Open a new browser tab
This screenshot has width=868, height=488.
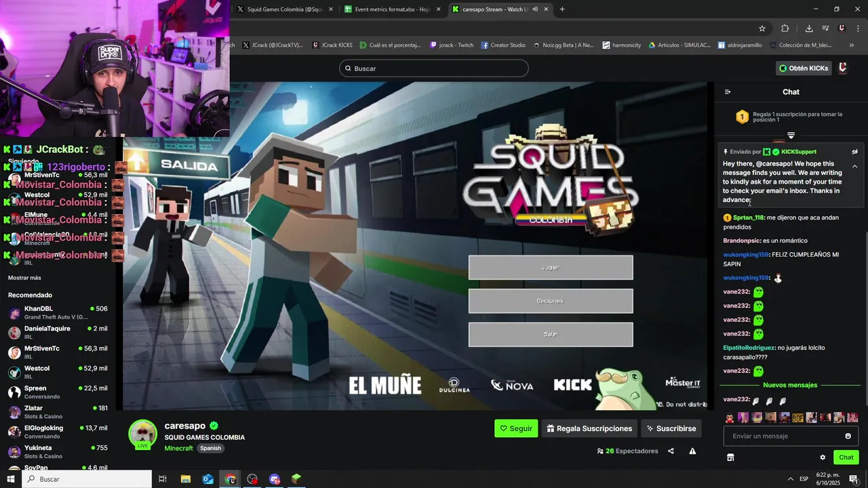[x=562, y=9]
